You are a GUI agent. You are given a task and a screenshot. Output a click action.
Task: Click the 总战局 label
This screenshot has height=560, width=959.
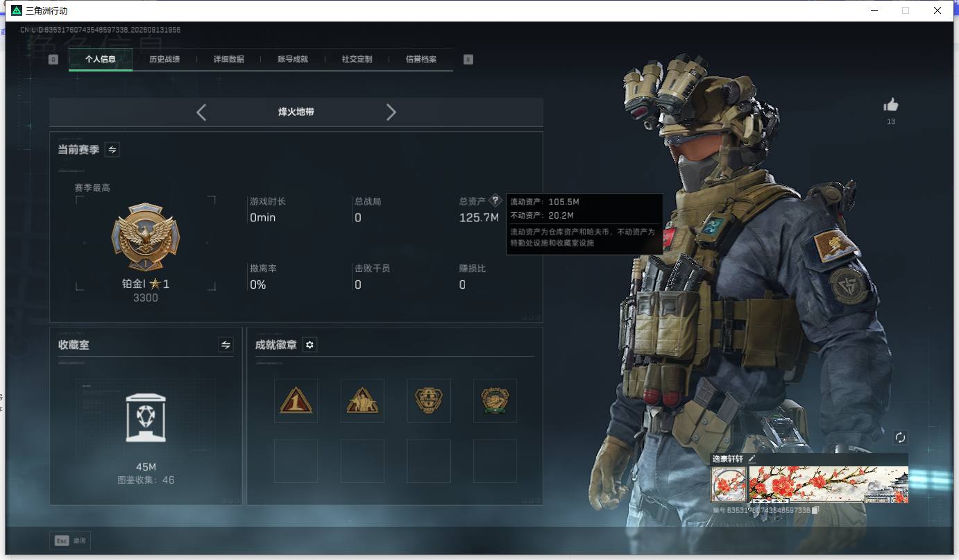click(368, 201)
